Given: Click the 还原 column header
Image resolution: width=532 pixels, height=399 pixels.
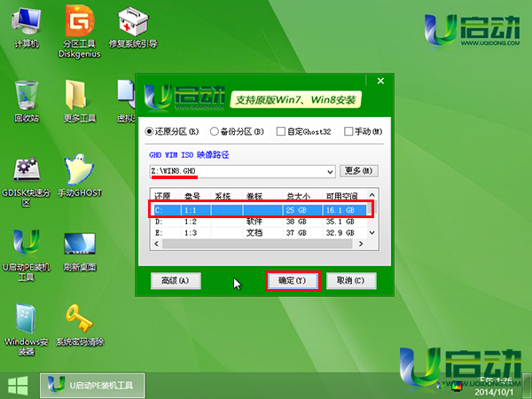Looking at the screenshot, I should [167, 196].
